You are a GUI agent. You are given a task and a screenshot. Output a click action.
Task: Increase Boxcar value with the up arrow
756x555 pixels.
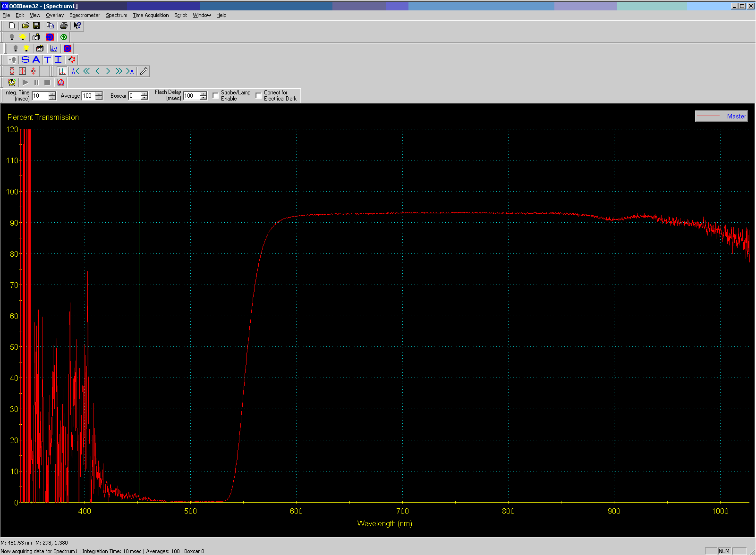pos(144,93)
